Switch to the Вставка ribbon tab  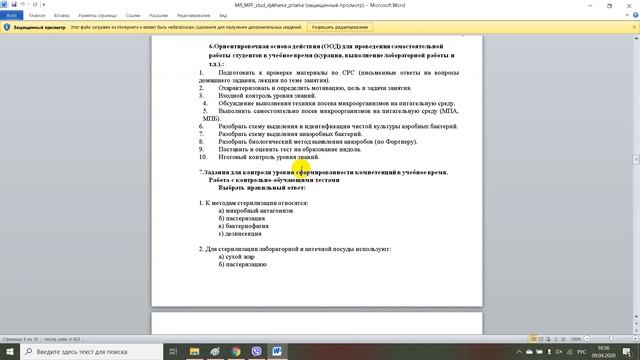(62, 16)
